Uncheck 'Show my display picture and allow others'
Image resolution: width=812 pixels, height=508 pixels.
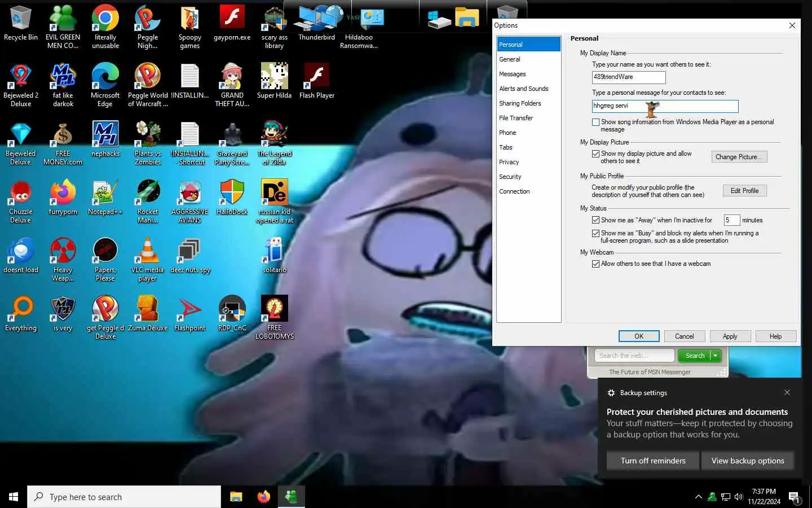pyautogui.click(x=595, y=154)
